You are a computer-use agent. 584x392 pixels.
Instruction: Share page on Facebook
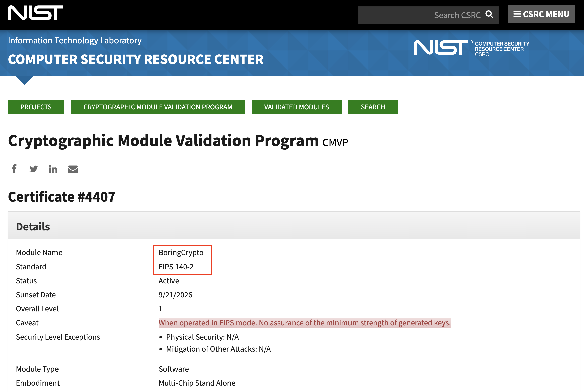pyautogui.click(x=14, y=169)
